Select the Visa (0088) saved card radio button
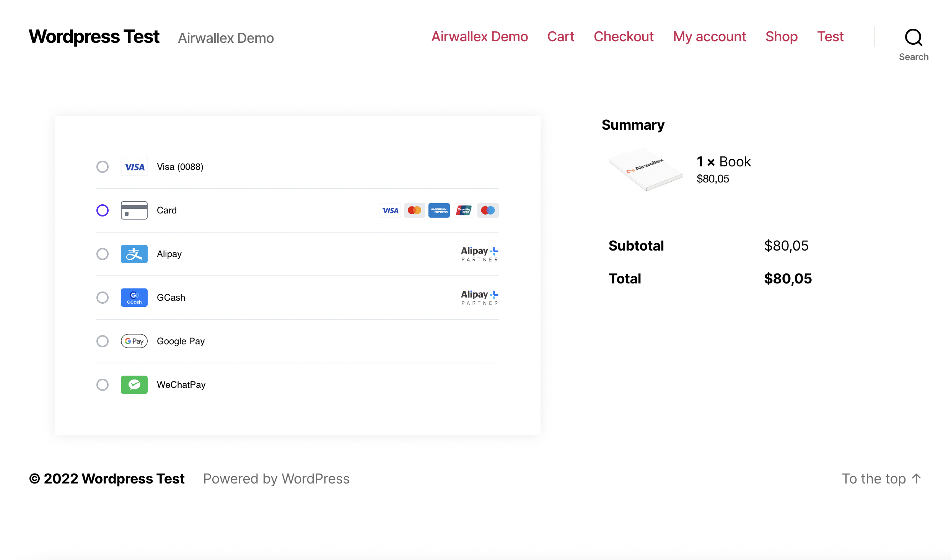This screenshot has height=560, width=951. pyautogui.click(x=103, y=167)
